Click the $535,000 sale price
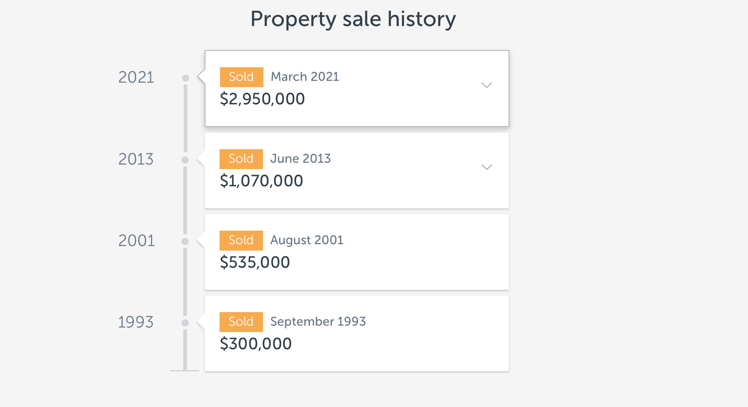 click(x=255, y=263)
